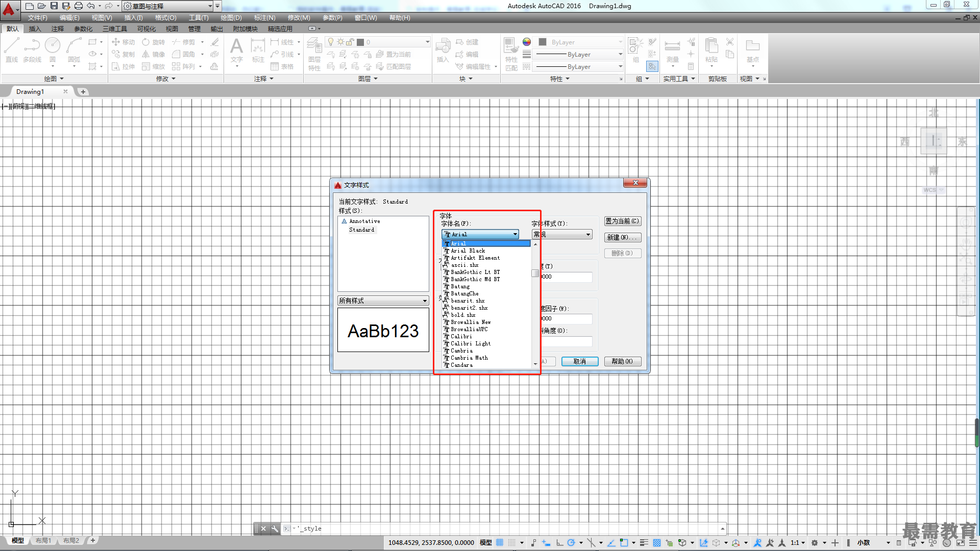Viewport: 980px width, 551px height.
Task: Click the ByLayer object color swatch
Action: coord(543,42)
